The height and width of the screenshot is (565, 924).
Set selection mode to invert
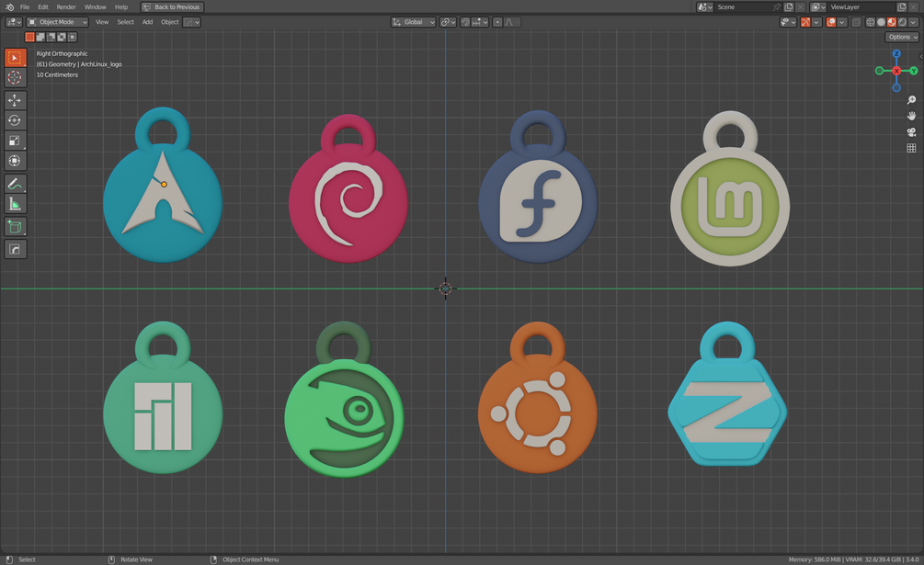62,37
